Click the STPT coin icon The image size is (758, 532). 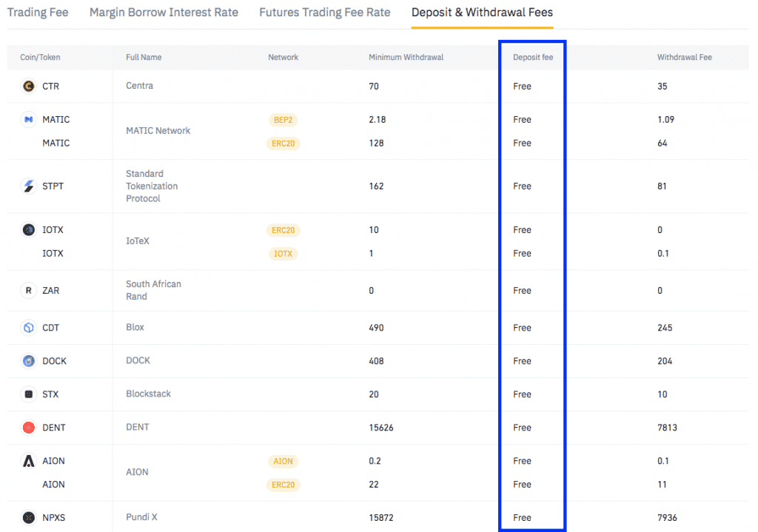(x=29, y=186)
